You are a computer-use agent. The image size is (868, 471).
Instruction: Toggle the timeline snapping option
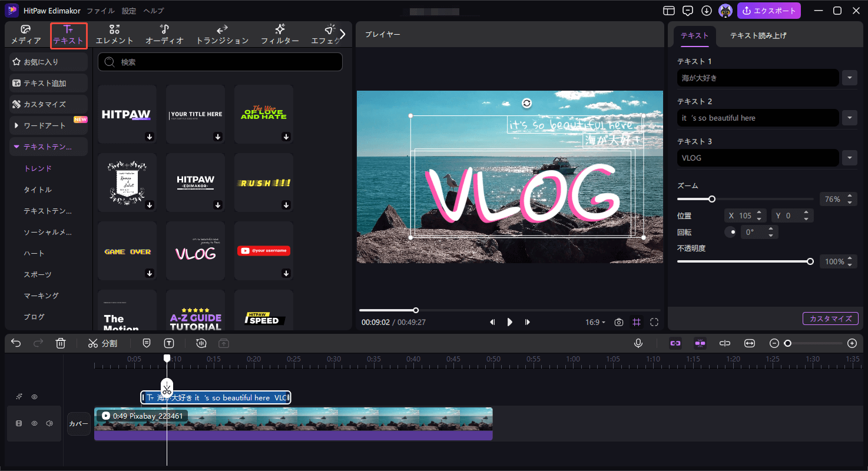click(x=700, y=343)
